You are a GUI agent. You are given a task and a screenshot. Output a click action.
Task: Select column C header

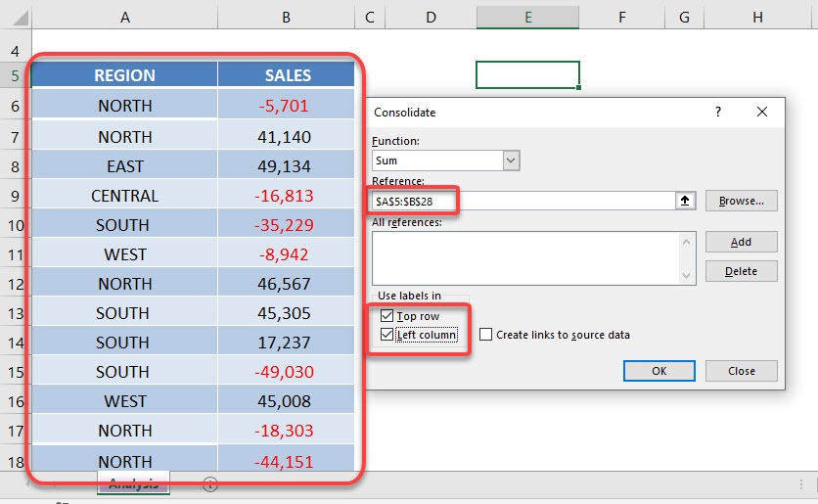tap(370, 18)
